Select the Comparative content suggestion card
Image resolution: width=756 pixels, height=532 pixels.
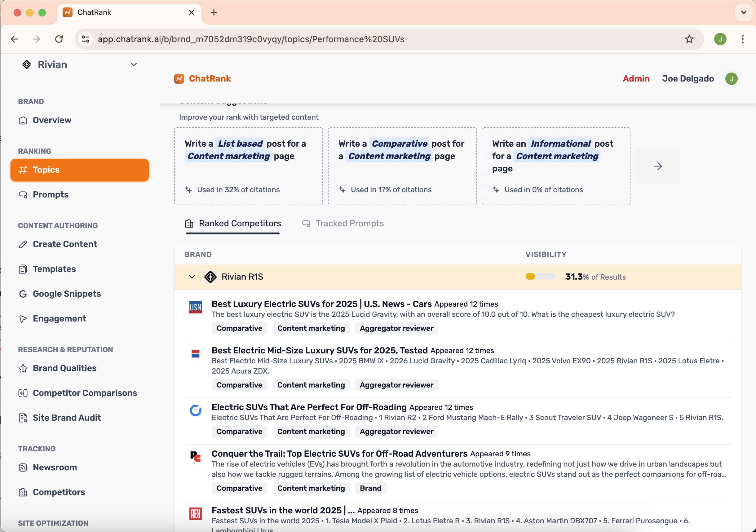(402, 166)
